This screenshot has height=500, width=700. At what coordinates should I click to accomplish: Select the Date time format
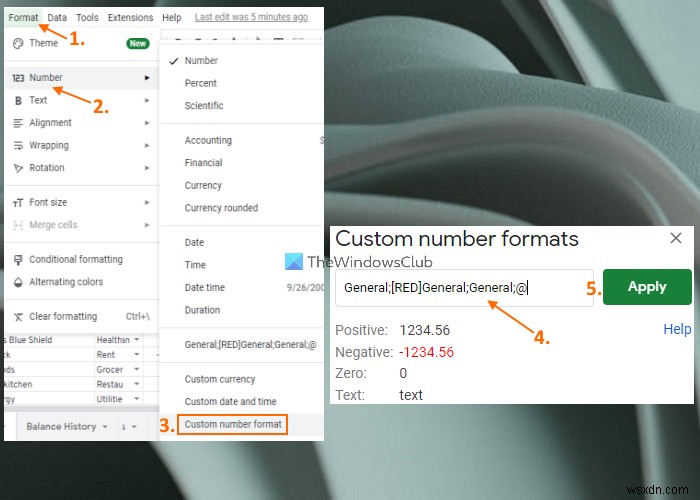[x=242, y=288]
